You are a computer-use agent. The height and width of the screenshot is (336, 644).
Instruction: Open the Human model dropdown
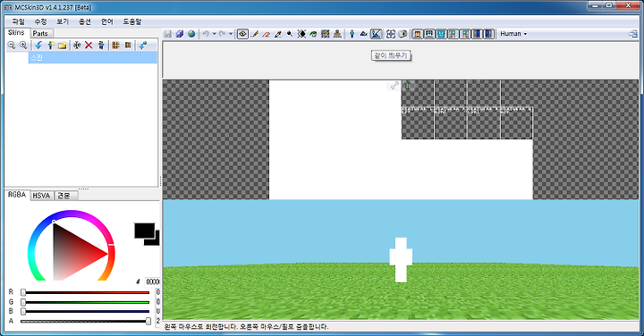click(x=513, y=34)
